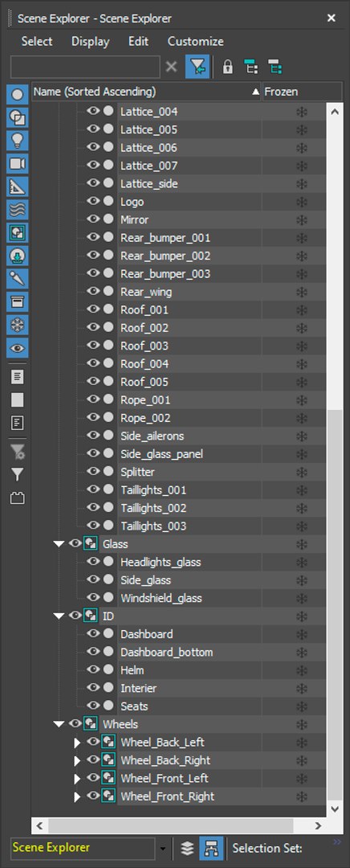Expand the Wheel_Back_Left node

point(77,743)
